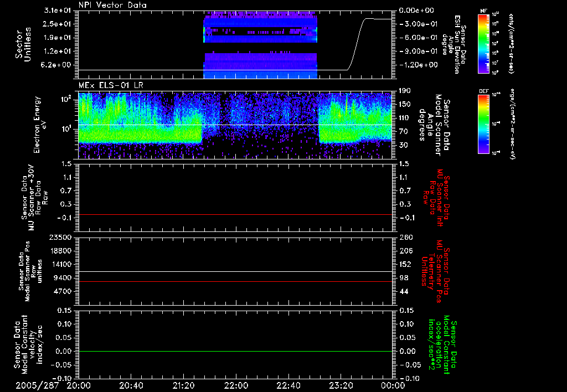Click the '00:00' time tick label
Screen dimensions: 567x392
(x=393, y=385)
